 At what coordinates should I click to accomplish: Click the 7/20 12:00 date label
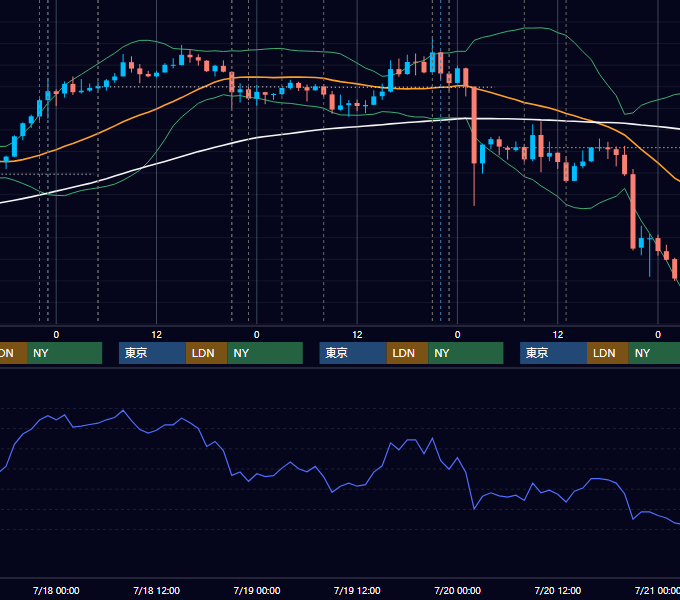coord(558,590)
